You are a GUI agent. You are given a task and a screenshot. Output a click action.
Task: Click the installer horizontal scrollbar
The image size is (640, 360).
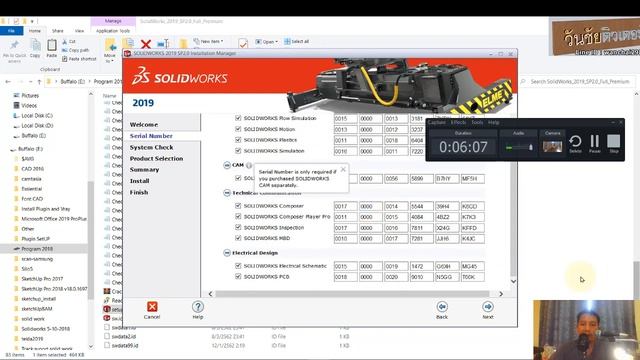[x=352, y=294]
